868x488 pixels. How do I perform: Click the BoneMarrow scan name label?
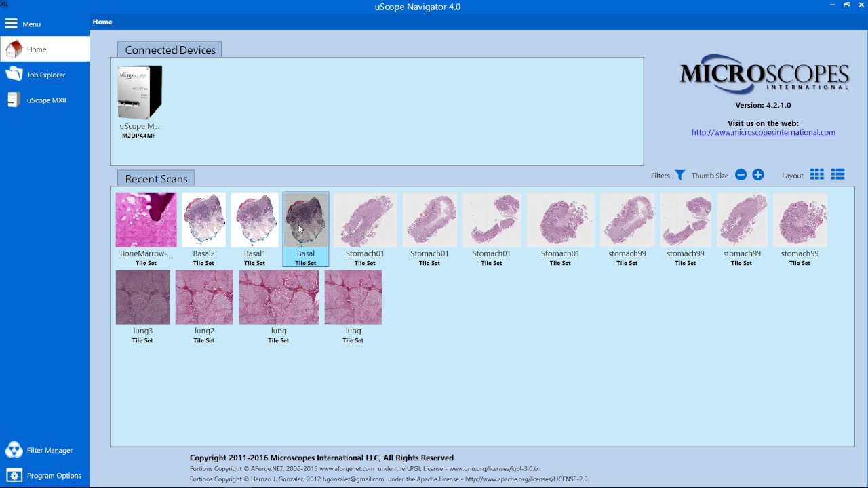pos(146,253)
